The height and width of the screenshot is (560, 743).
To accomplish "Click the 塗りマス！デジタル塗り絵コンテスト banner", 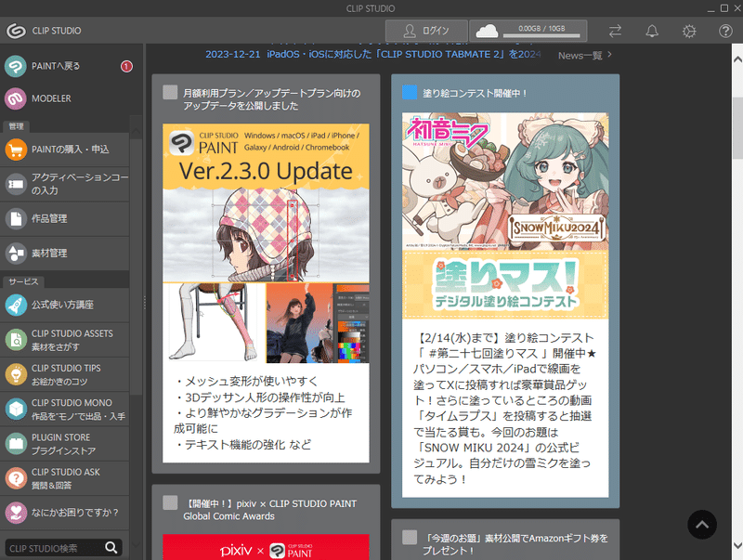I will tap(505, 284).
